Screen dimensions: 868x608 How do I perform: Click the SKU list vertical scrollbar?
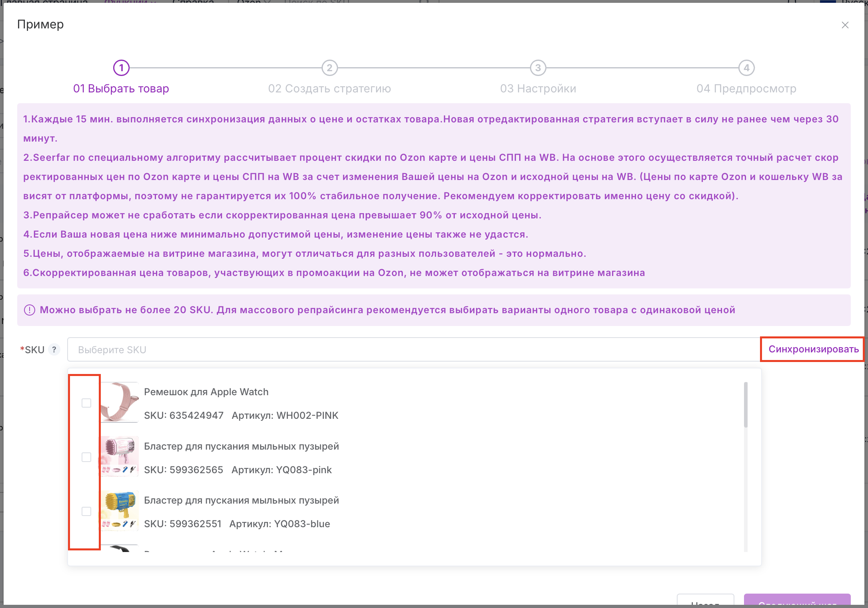point(746,404)
